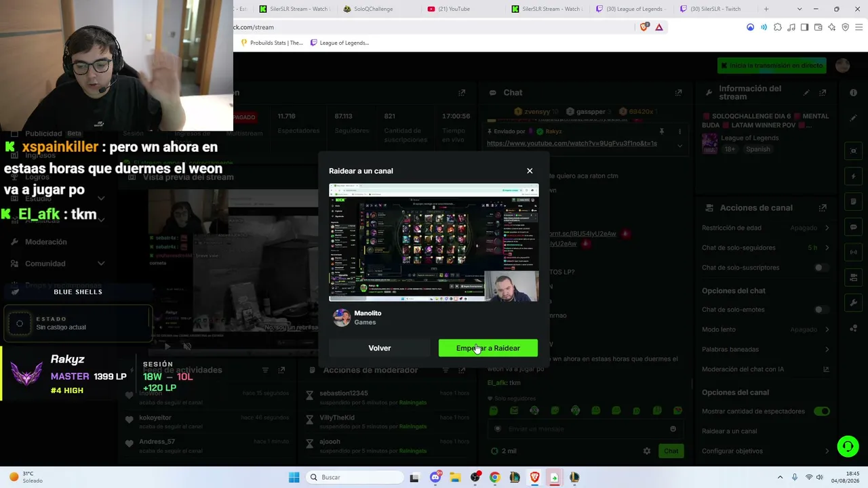Open Moderación del chat con IA
The image size is (868, 488).
pyautogui.click(x=765, y=369)
